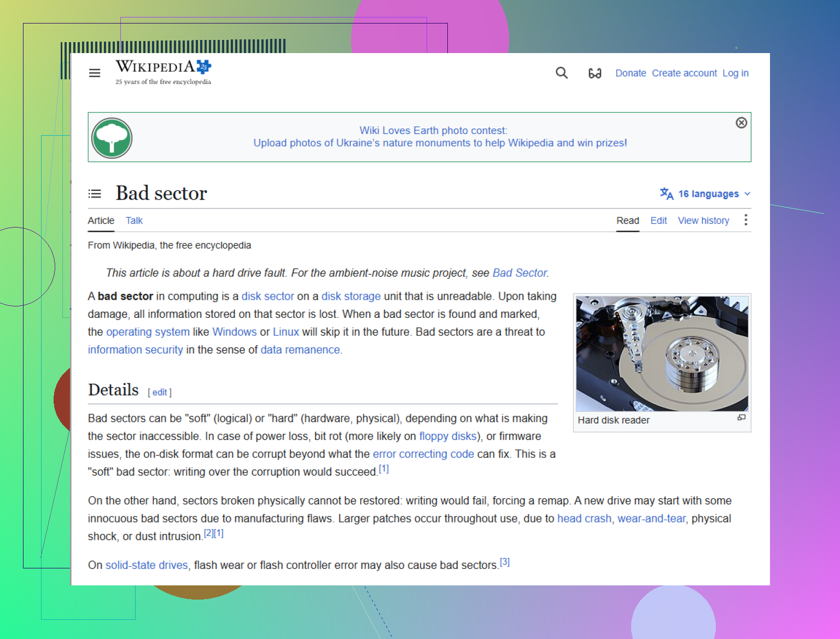
Task: Enlarge the hard disk image icon
Action: [742, 417]
